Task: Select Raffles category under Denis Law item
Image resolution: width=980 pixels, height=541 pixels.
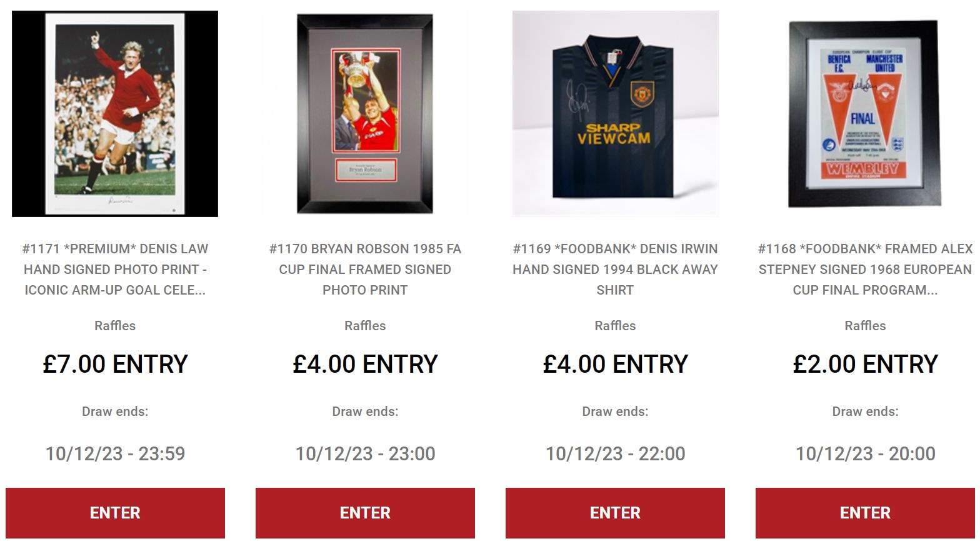Action: click(115, 326)
